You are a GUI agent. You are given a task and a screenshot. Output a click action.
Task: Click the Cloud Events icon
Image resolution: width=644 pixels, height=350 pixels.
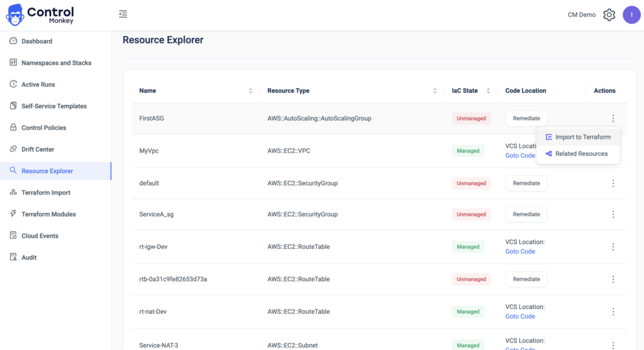(x=13, y=236)
